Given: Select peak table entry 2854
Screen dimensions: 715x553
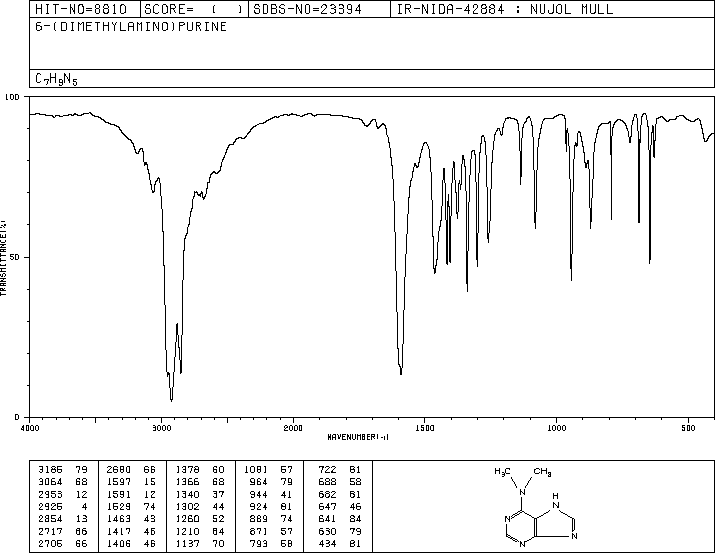Looking at the screenshot, I should [63, 519].
